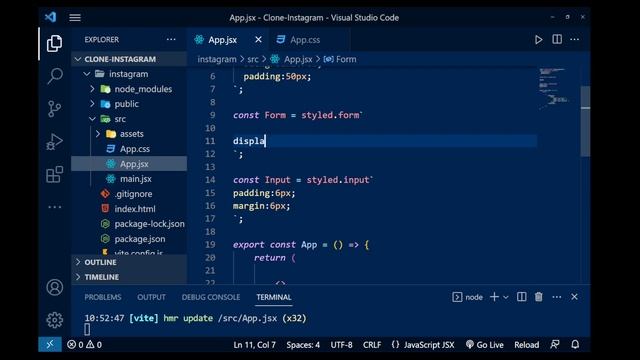
Task: Open the Manage gear icon
Action: pyautogui.click(x=54, y=320)
